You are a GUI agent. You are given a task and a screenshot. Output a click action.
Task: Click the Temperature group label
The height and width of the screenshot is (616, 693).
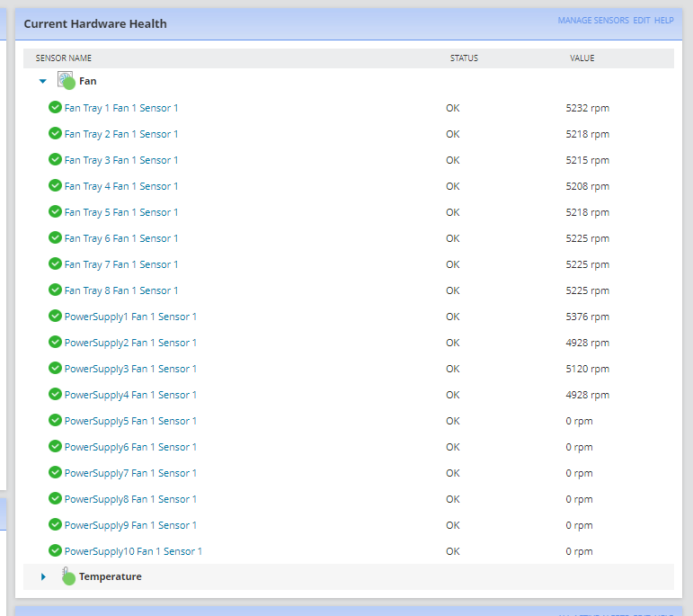click(110, 576)
